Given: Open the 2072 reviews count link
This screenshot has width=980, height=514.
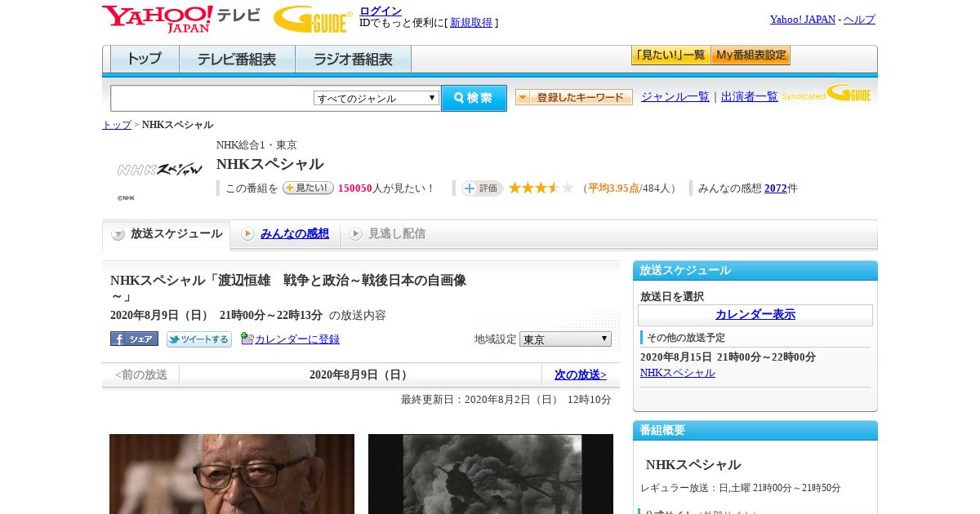Looking at the screenshot, I should (x=776, y=188).
